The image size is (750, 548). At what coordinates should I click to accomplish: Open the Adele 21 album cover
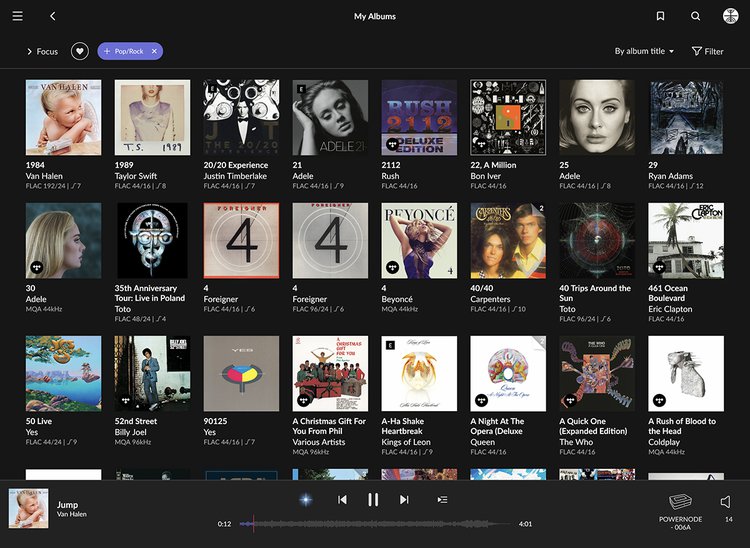pos(331,117)
